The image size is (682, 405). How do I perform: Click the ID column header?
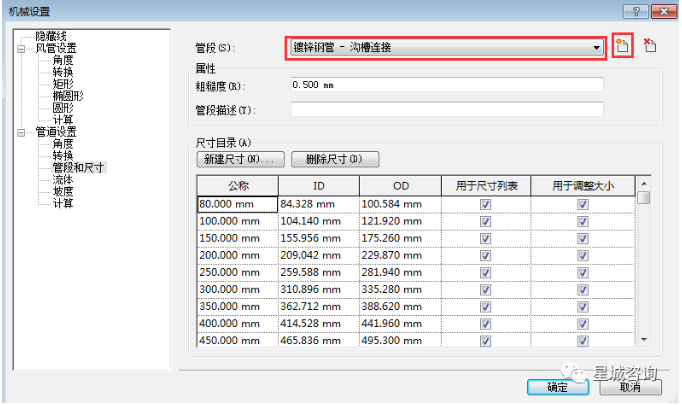click(319, 186)
